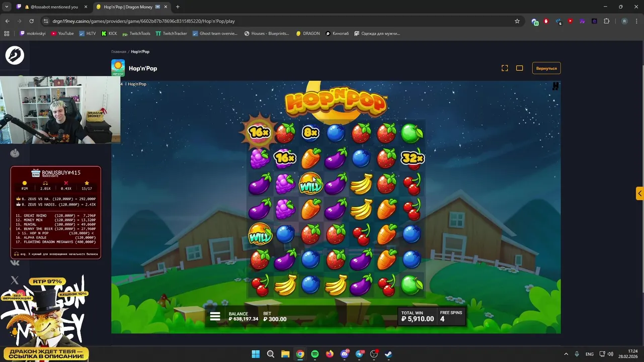
Task: Open the mokrivskyi bookmark
Action: [32, 33]
